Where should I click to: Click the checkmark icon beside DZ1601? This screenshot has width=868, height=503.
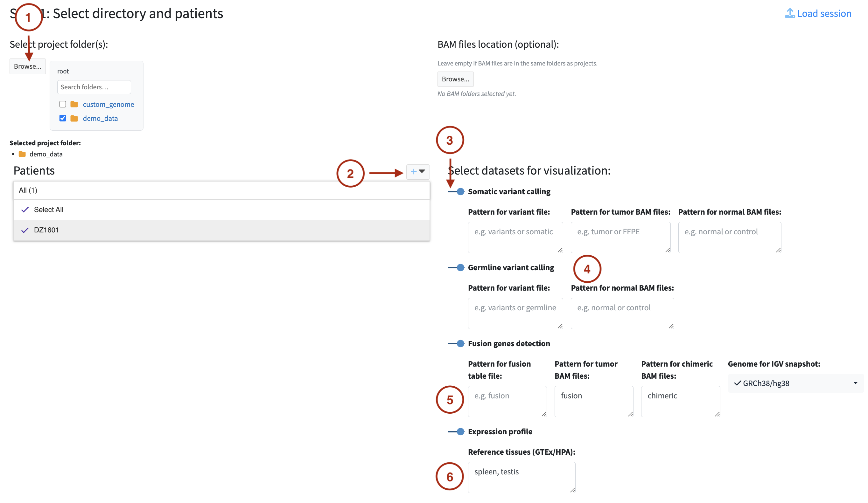tap(25, 230)
